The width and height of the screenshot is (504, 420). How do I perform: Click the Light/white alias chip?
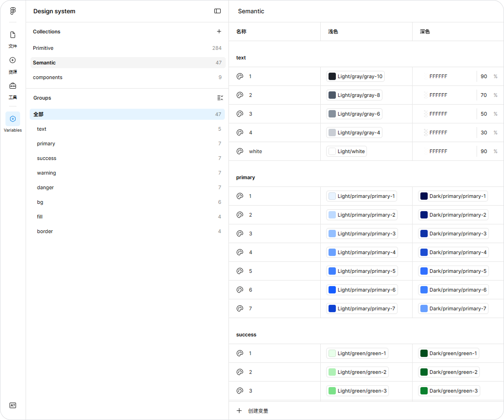pos(347,151)
